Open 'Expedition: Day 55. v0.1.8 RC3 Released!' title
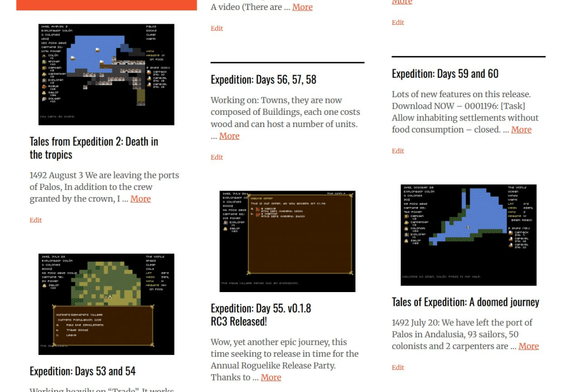566x392 pixels. click(255, 314)
